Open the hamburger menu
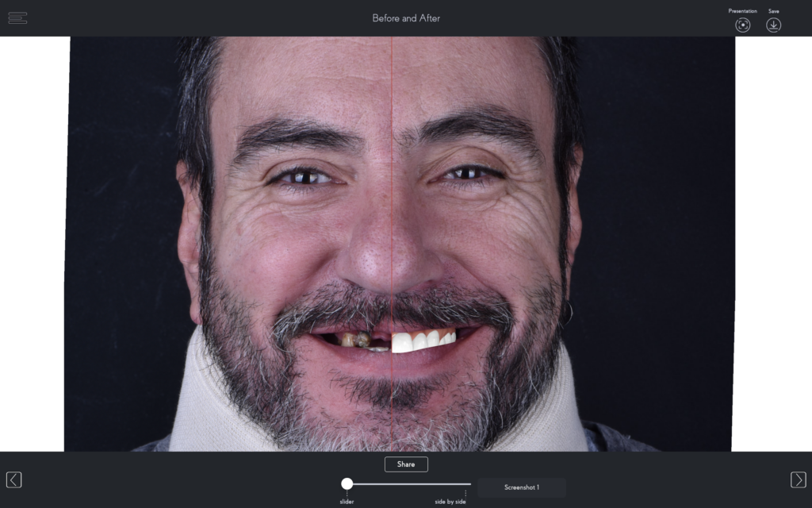 [x=17, y=17]
